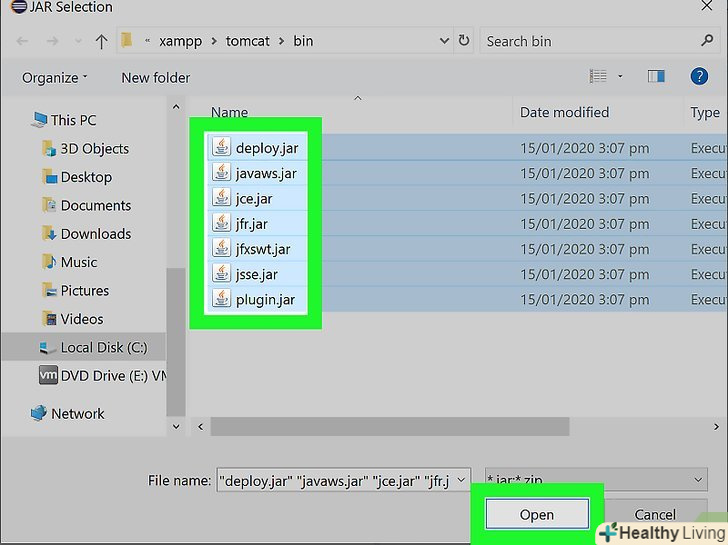728x545 pixels.
Task: Expand the address bar history dropdown
Action: tap(444, 41)
